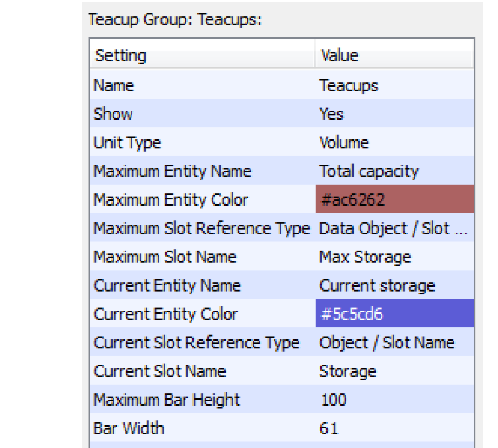Select the Show setting row label
Viewport: 498px width, 448px height.
[114, 114]
